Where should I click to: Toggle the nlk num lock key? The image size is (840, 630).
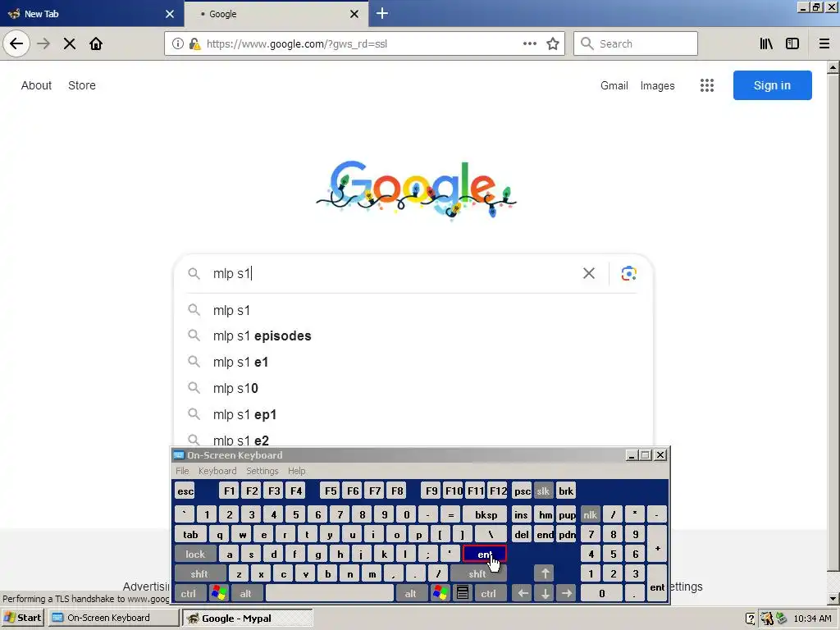click(591, 515)
